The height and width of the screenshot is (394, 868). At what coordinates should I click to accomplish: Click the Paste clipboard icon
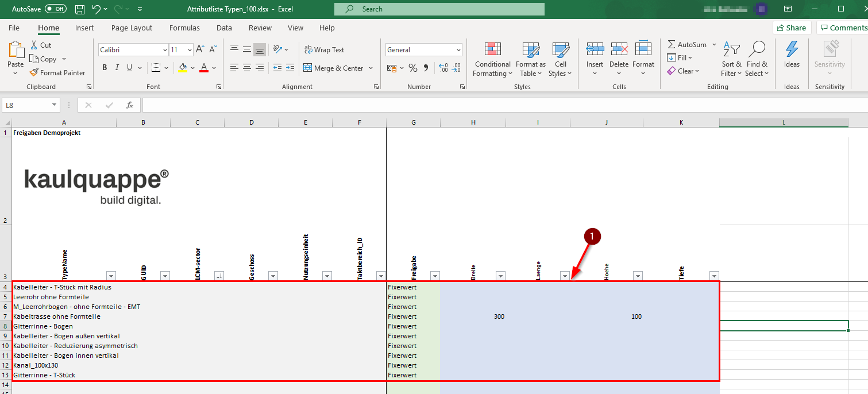pyautogui.click(x=16, y=50)
